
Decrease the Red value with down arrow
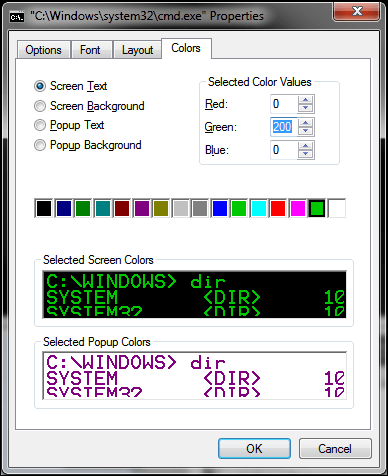305,108
